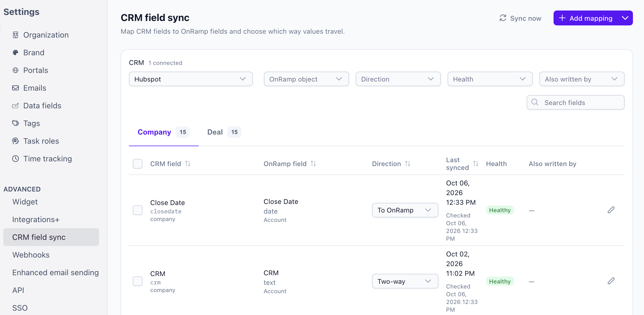The width and height of the screenshot is (644, 315).
Task: Open Integrations+ in the sidebar
Action: click(x=36, y=219)
